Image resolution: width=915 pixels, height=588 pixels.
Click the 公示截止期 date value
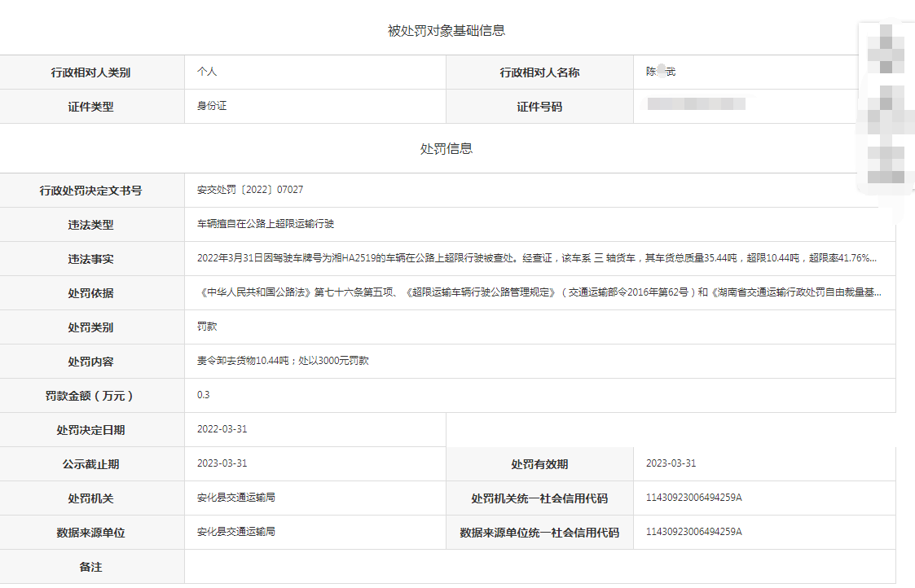point(222,463)
